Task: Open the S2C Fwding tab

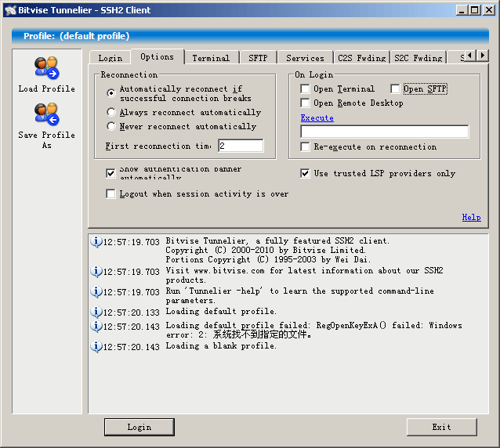Action: pos(418,58)
